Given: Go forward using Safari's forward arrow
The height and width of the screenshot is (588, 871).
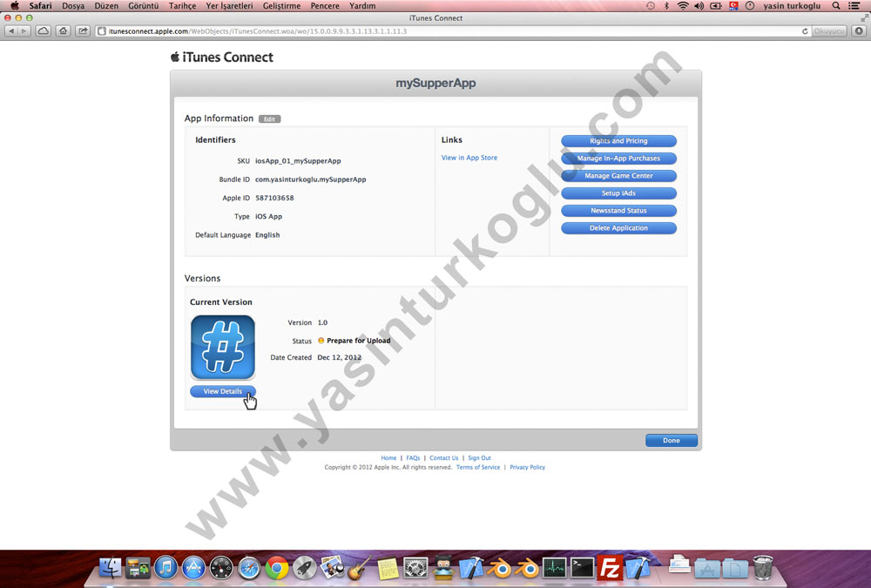Looking at the screenshot, I should (x=24, y=31).
